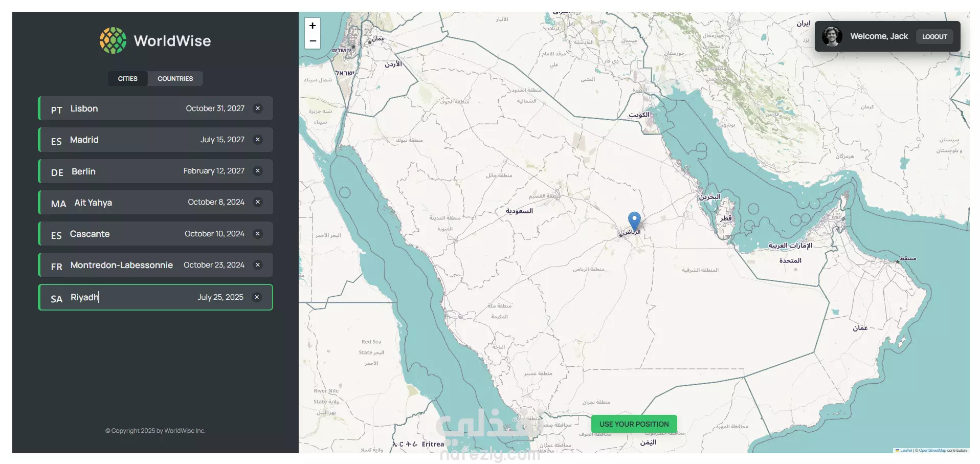Remove Cascante from the list
This screenshot has height=464, width=980.
[x=258, y=234]
